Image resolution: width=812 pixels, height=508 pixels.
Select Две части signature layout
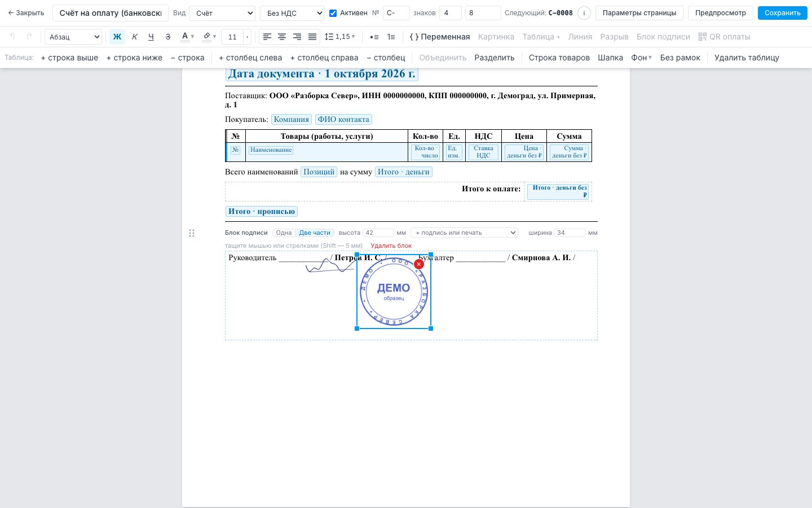[315, 233]
